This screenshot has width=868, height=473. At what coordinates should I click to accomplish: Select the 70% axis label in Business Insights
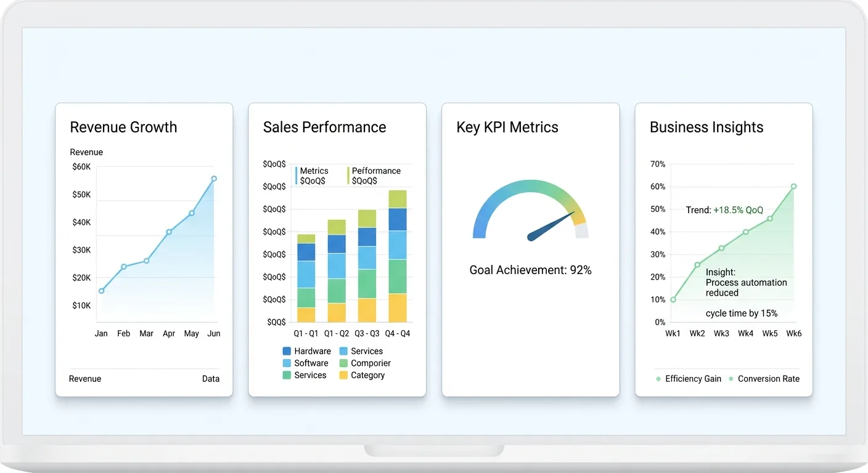point(658,164)
